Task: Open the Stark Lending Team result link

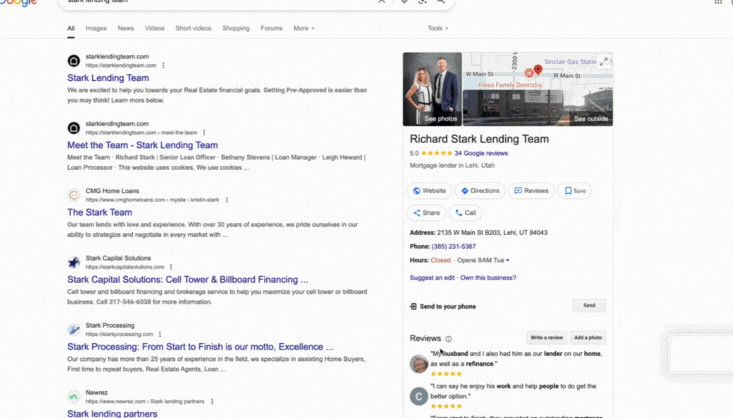Action: tap(108, 78)
